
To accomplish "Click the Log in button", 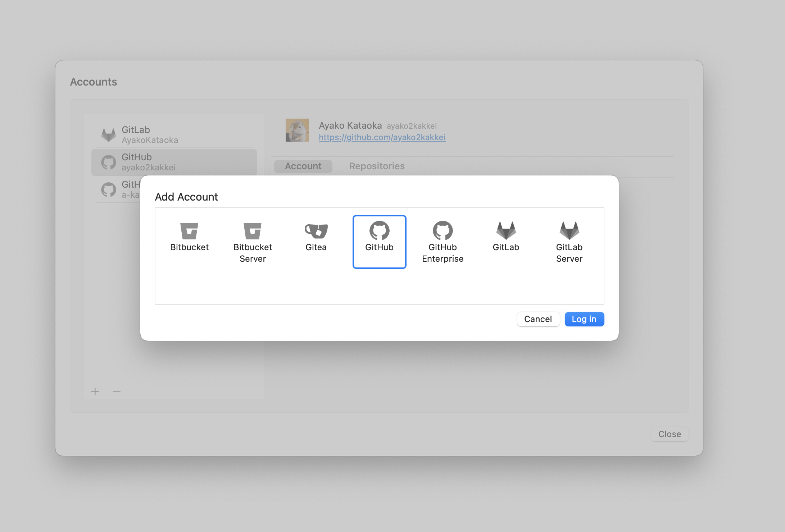I will (x=584, y=319).
